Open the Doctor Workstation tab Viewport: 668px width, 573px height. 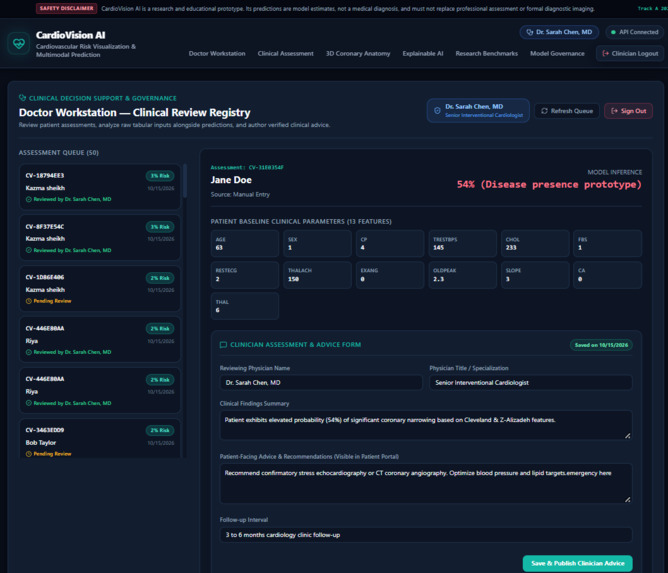point(217,53)
